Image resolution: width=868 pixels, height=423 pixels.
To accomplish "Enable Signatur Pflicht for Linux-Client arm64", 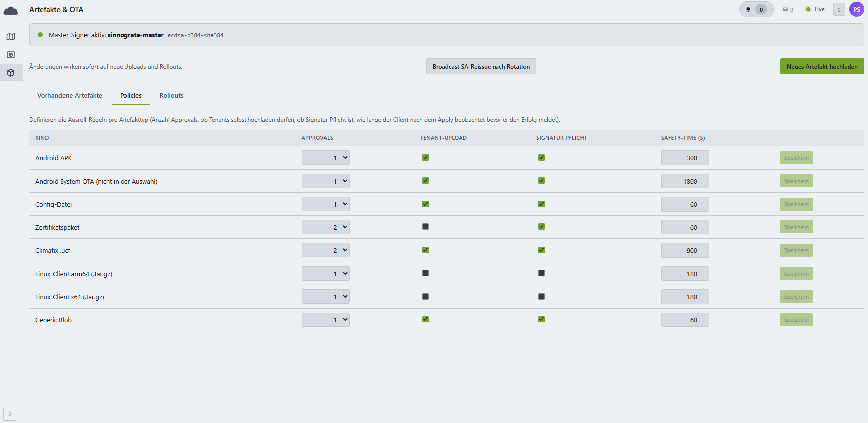I will click(x=541, y=273).
